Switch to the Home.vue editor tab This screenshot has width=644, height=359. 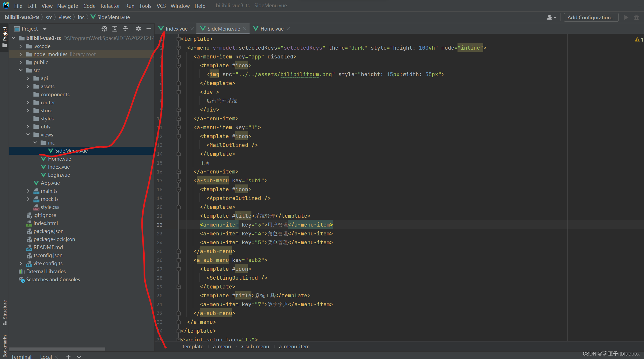point(272,29)
